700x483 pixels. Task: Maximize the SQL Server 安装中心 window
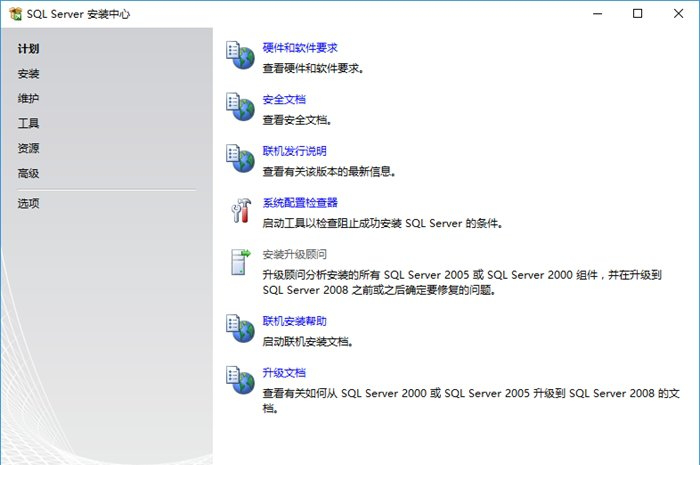(x=638, y=14)
